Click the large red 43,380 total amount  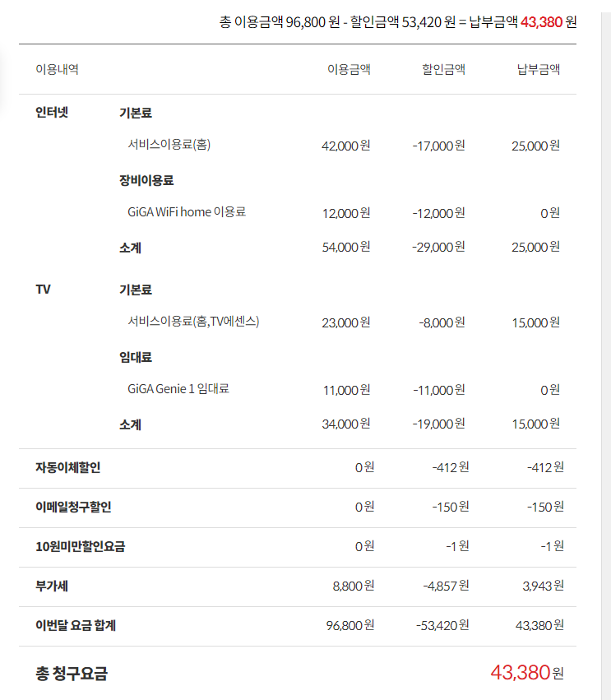[520, 672]
